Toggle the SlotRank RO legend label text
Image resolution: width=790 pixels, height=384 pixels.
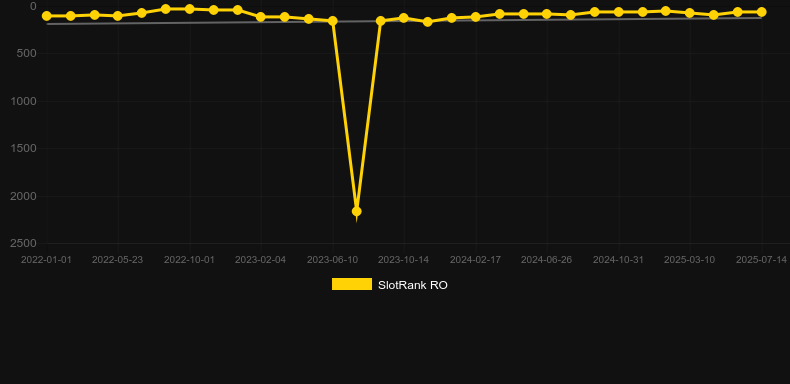point(413,285)
